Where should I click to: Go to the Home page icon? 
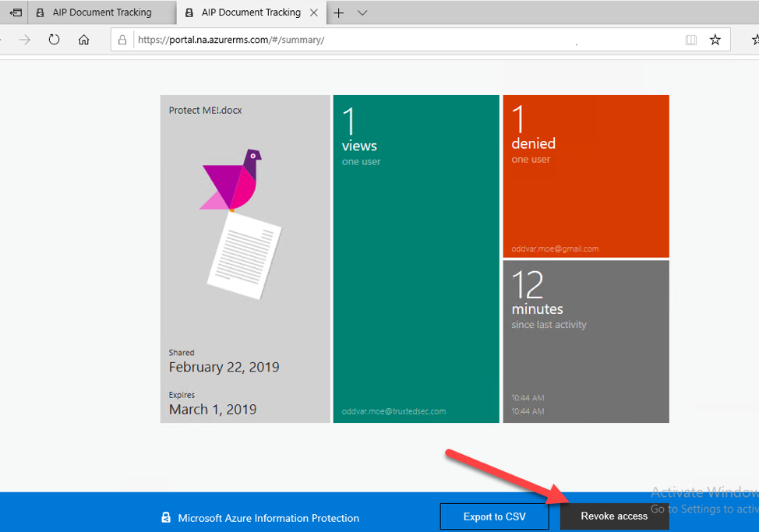83,40
